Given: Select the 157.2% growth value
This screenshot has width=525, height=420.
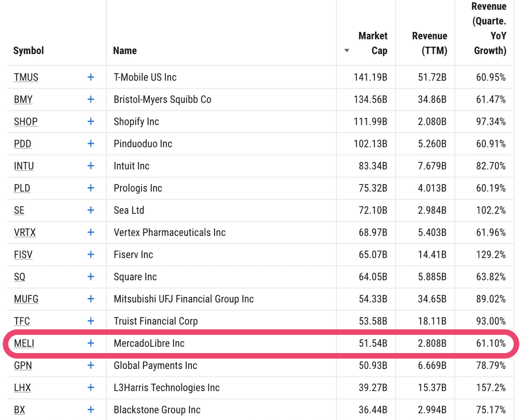Looking at the screenshot, I should click(491, 388).
